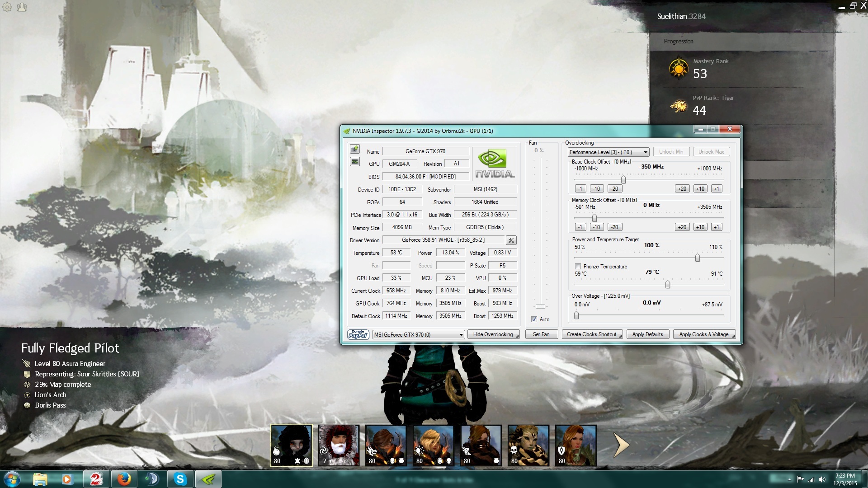Select the Charr character portrait with skull icon

(528, 446)
